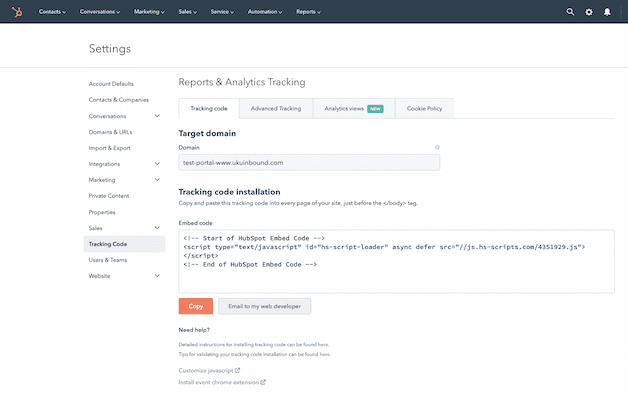
Task: Expand the Conversations sidebar chevron
Action: coord(157,116)
